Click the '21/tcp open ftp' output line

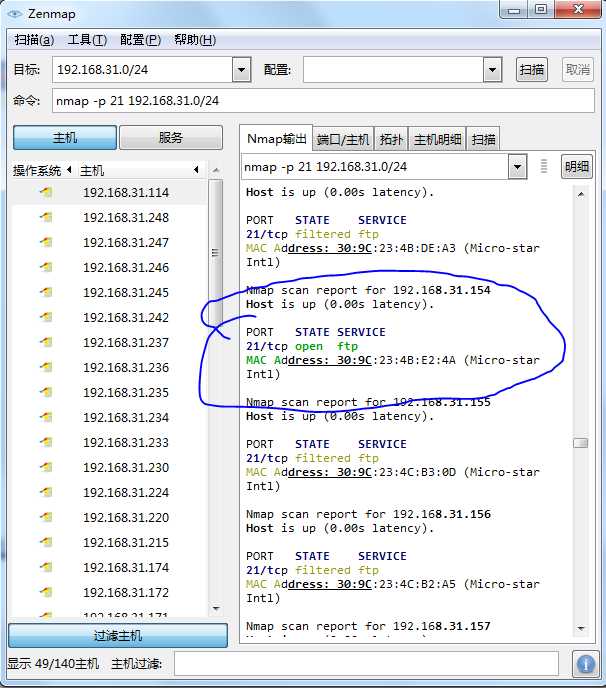pos(302,346)
